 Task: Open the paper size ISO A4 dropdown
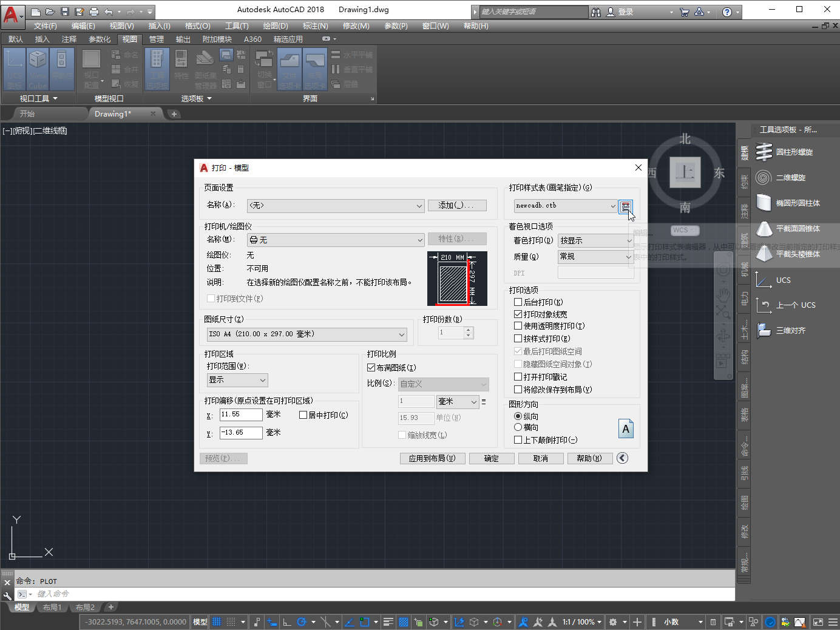coord(307,334)
